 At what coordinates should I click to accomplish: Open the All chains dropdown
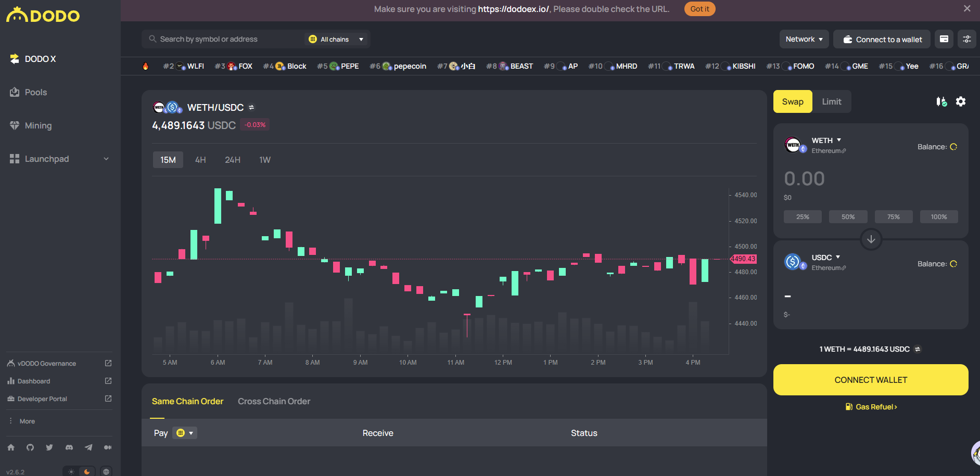point(336,39)
